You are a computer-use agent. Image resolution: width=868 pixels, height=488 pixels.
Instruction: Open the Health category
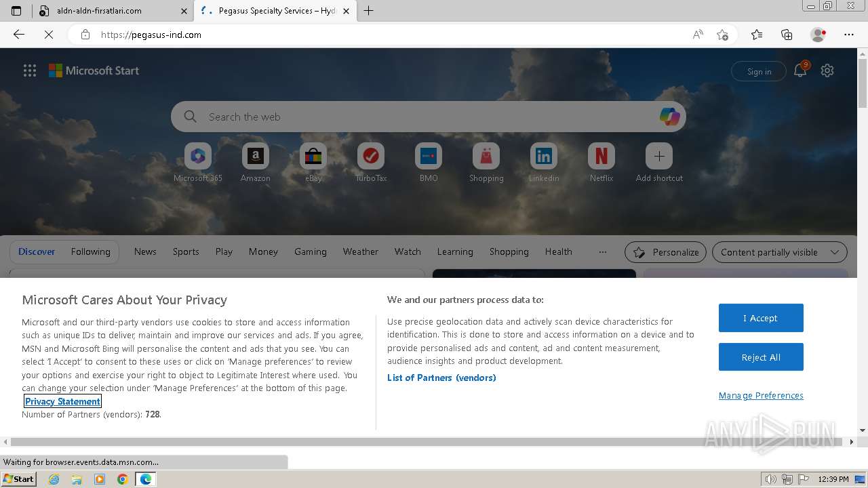point(558,251)
